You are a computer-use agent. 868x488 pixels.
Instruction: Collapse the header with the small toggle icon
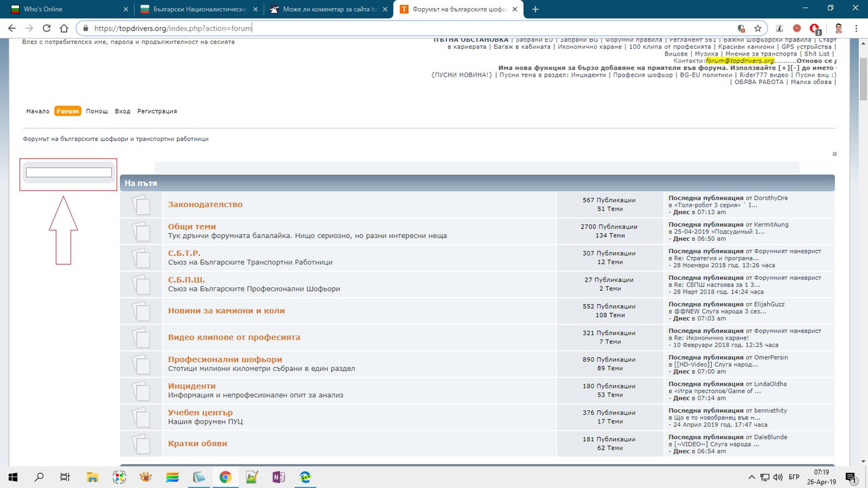click(835, 154)
